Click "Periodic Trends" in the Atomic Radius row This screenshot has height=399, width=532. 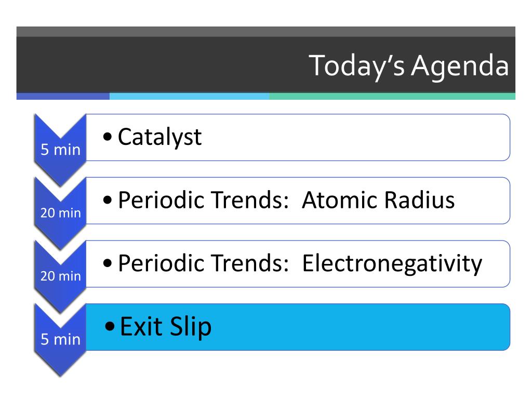(203, 200)
